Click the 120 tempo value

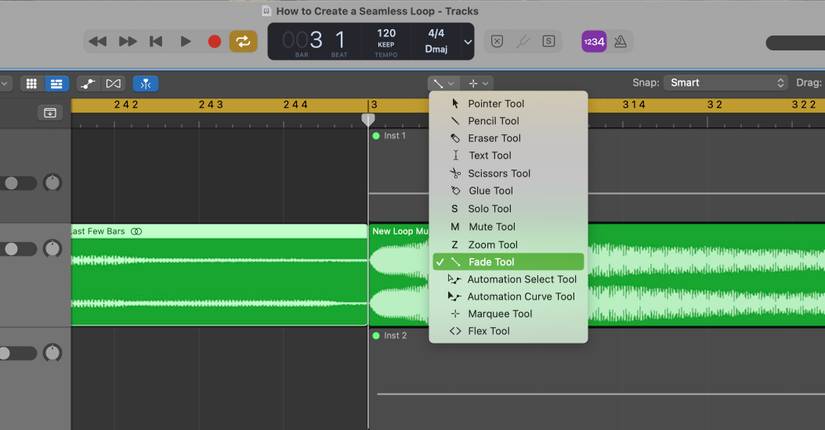pyautogui.click(x=386, y=33)
